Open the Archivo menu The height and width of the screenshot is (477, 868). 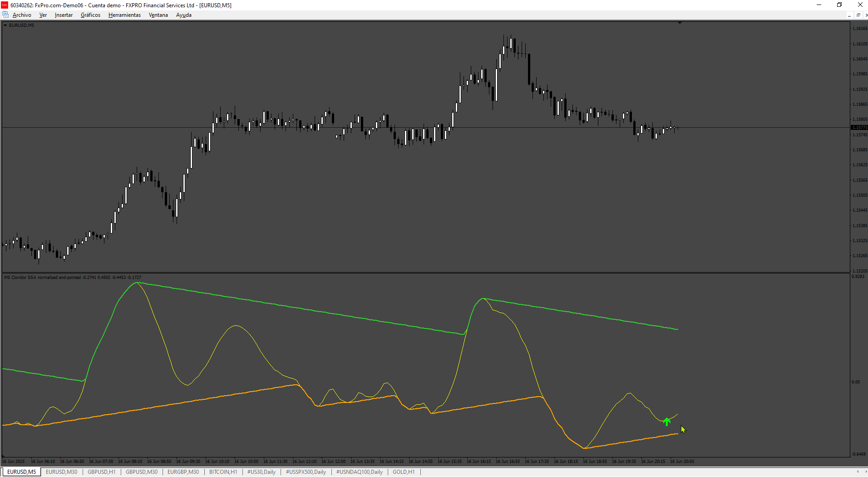click(x=22, y=15)
